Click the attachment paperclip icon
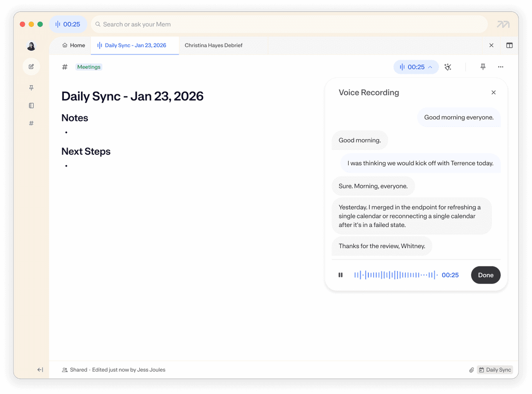 (x=471, y=370)
